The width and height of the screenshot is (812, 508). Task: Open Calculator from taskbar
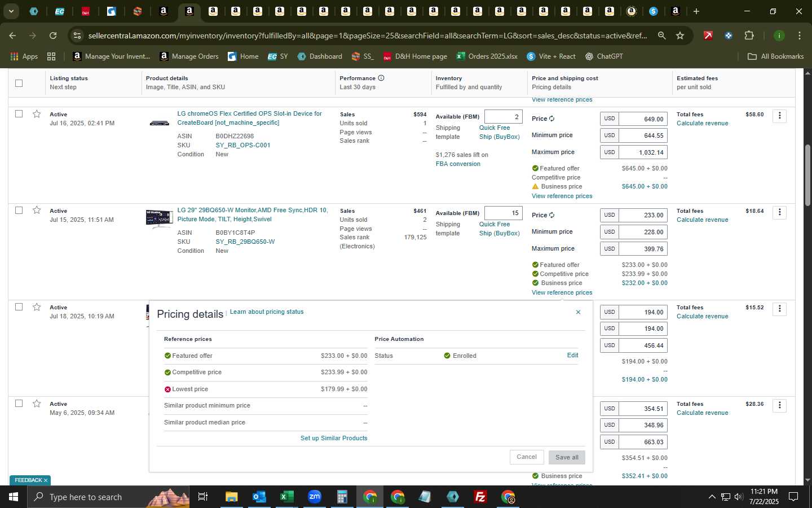coord(342,497)
